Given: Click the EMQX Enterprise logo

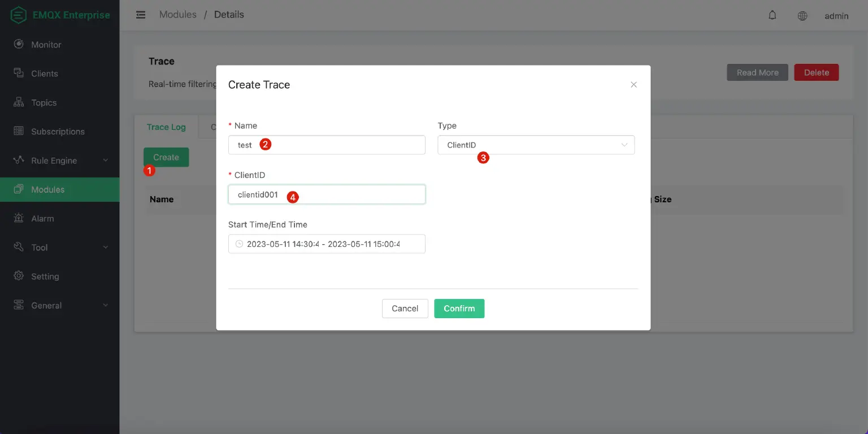Looking at the screenshot, I should [x=59, y=15].
